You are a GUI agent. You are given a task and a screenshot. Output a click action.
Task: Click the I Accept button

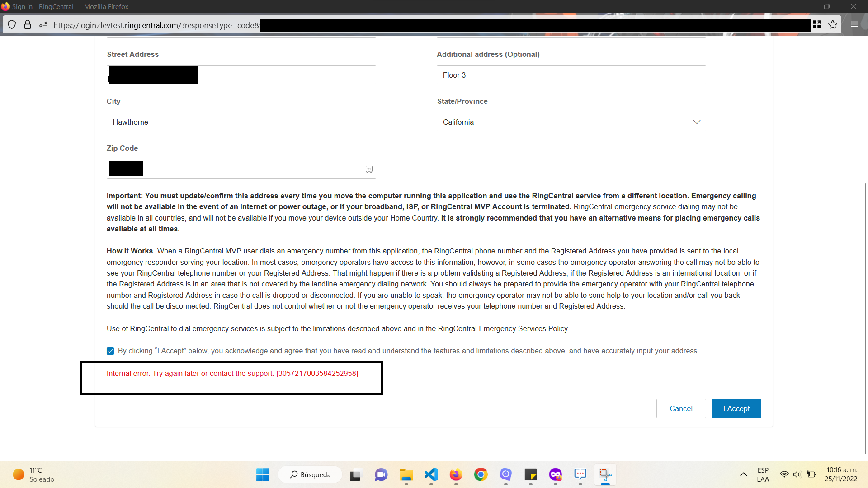pos(736,408)
